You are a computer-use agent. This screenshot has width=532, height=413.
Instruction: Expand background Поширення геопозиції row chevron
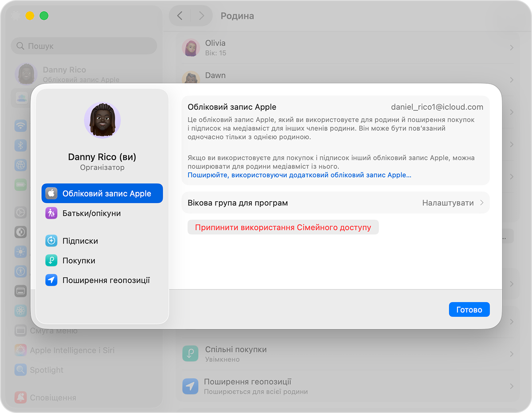512,386
